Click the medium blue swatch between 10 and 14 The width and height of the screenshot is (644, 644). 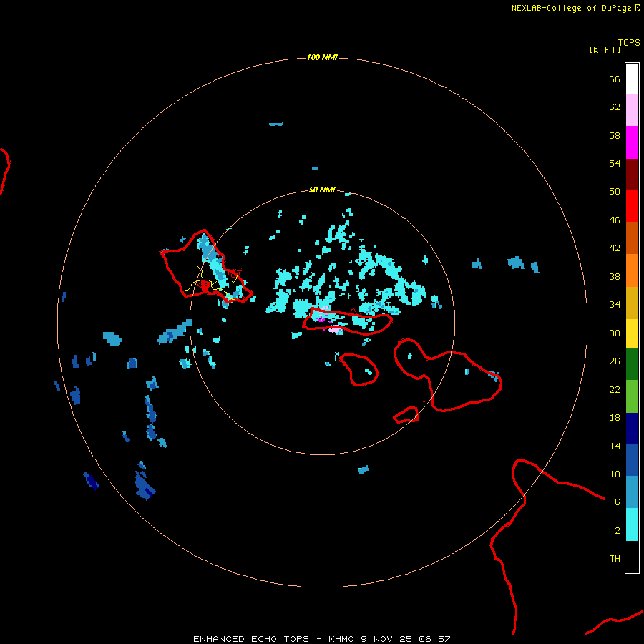632,460
